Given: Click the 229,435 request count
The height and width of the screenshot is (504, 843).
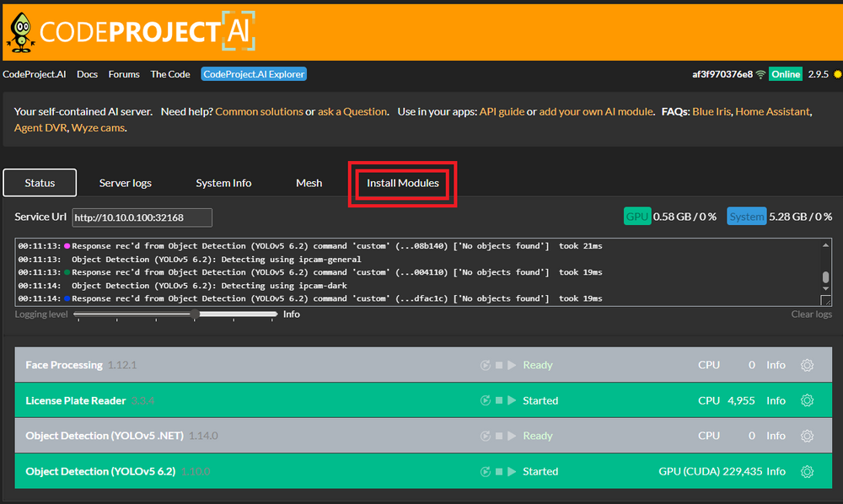Looking at the screenshot, I should (x=743, y=472).
